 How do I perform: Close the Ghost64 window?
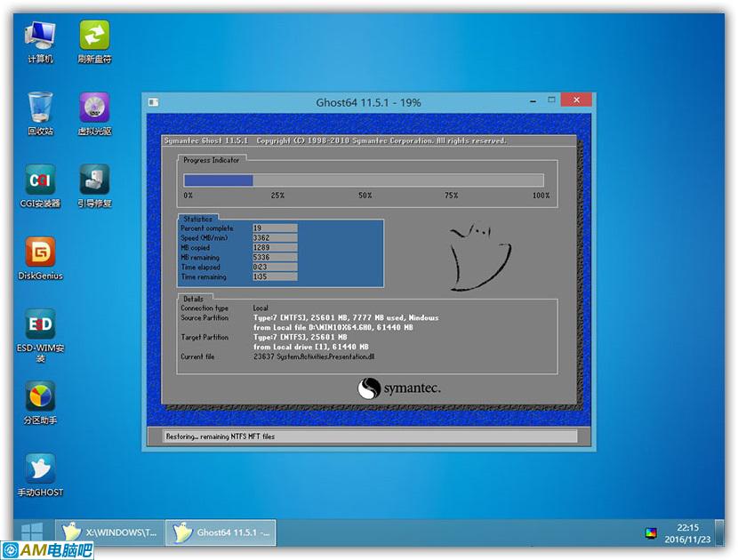(576, 100)
